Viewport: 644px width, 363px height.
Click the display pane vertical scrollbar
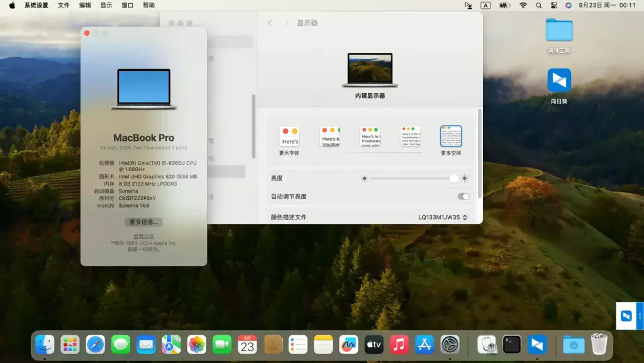click(x=480, y=153)
